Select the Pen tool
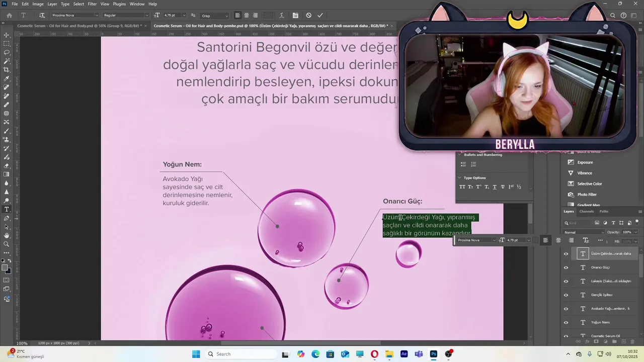 [x=7, y=218]
